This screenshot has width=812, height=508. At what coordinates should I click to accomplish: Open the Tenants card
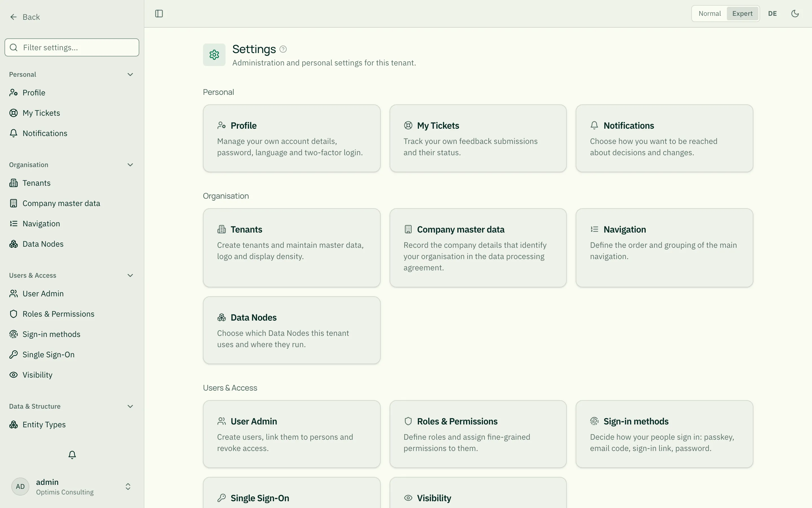tap(292, 248)
